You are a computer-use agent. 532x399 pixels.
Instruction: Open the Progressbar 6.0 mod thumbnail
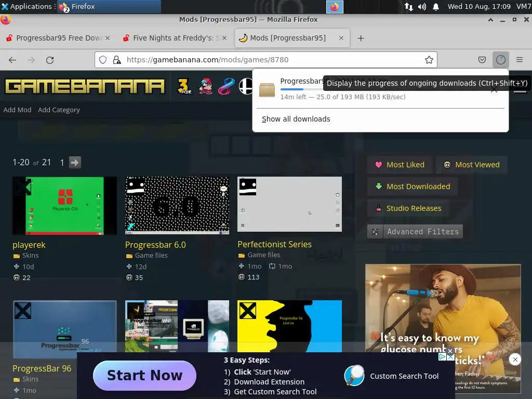point(177,206)
